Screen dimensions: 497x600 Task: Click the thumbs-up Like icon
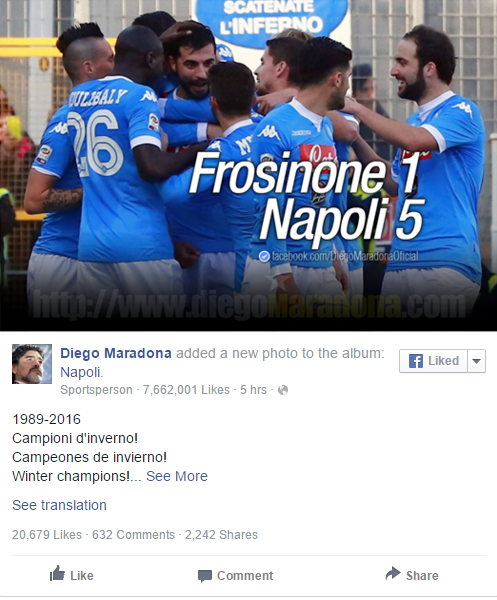[57, 574]
